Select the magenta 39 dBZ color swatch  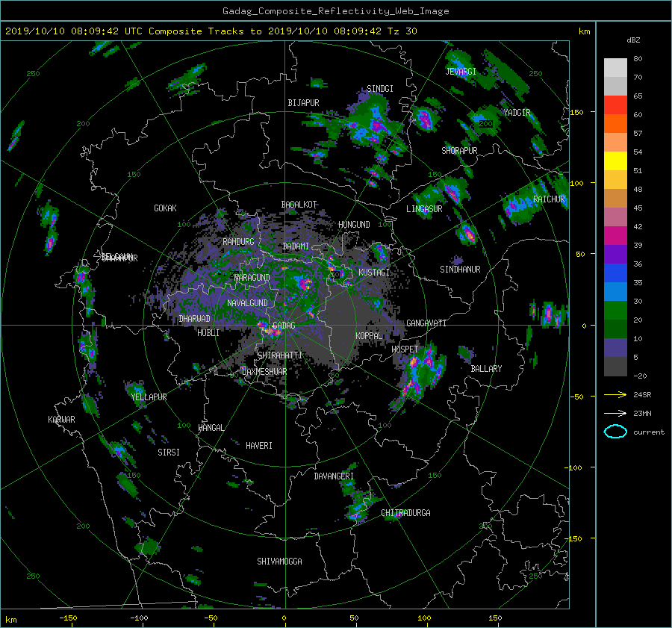pos(615,235)
